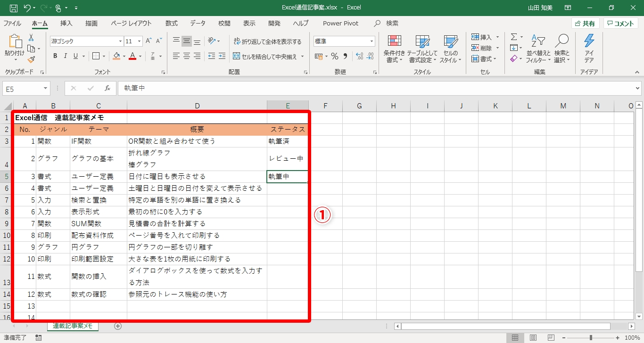The height and width of the screenshot is (343, 644).
Task: Apply the red font color swatch
Action: pos(132,57)
